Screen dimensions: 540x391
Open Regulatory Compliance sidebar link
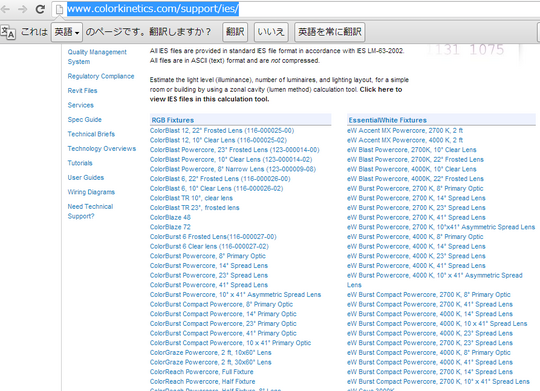[101, 76]
